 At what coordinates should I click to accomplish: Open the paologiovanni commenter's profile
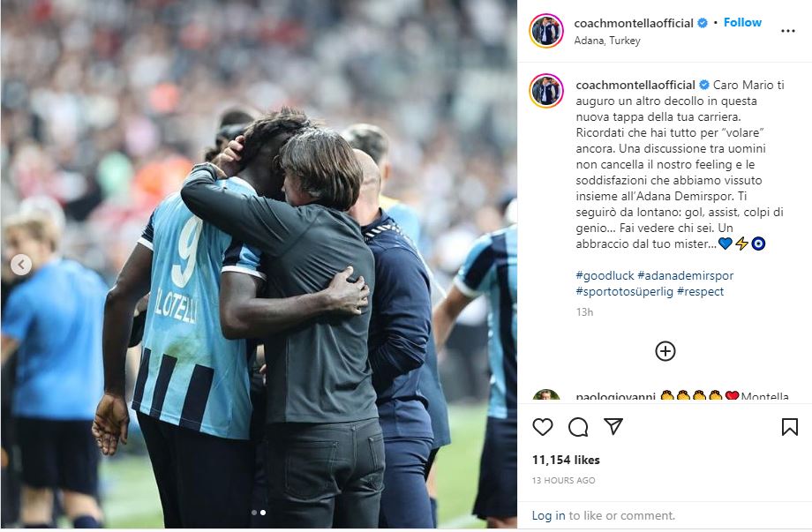coord(616,396)
